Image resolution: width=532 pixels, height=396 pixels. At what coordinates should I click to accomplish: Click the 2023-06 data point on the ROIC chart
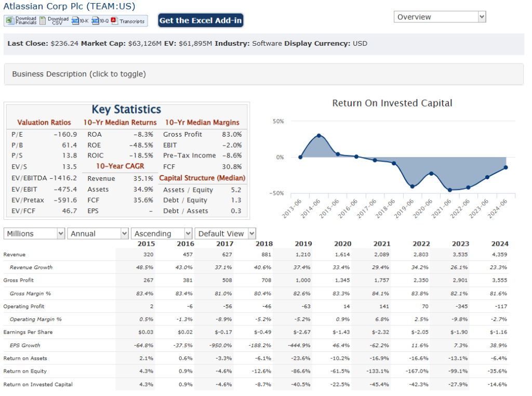[487, 177]
